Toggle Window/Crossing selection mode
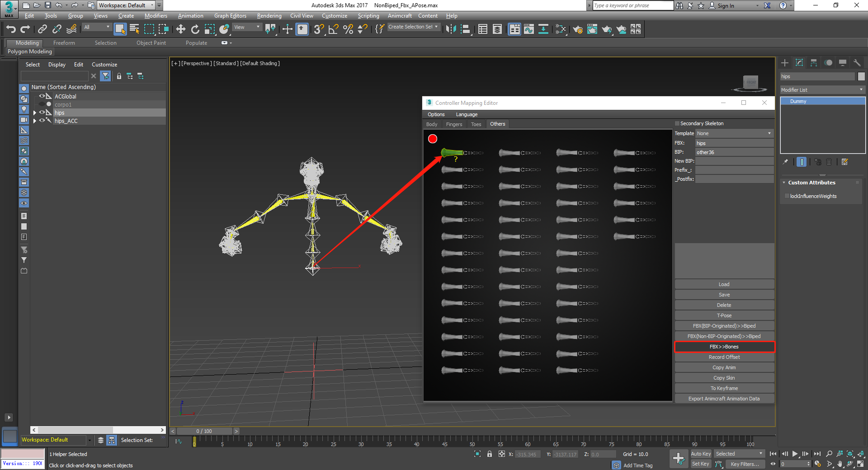868x470 pixels. 164,29
